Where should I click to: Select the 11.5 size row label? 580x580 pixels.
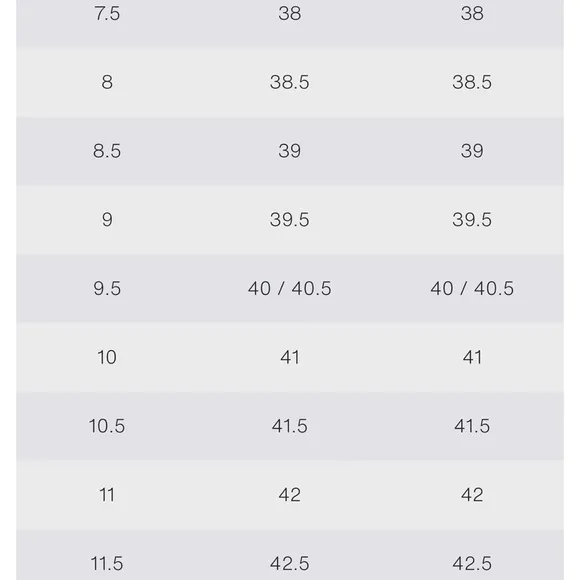coord(107,564)
